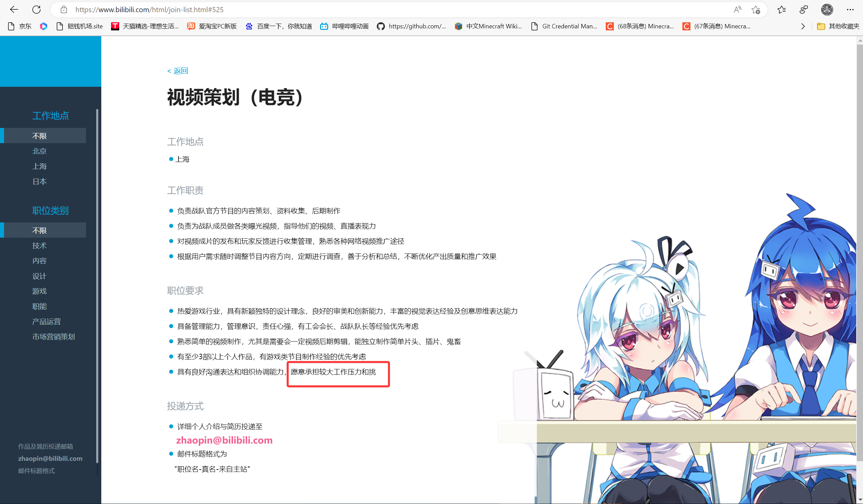Open the 中文Minecraft Wiki bookmark
863x504 pixels.
tap(489, 26)
